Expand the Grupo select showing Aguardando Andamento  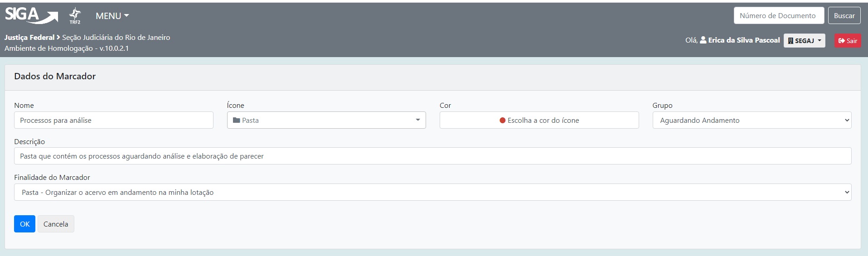tap(752, 121)
